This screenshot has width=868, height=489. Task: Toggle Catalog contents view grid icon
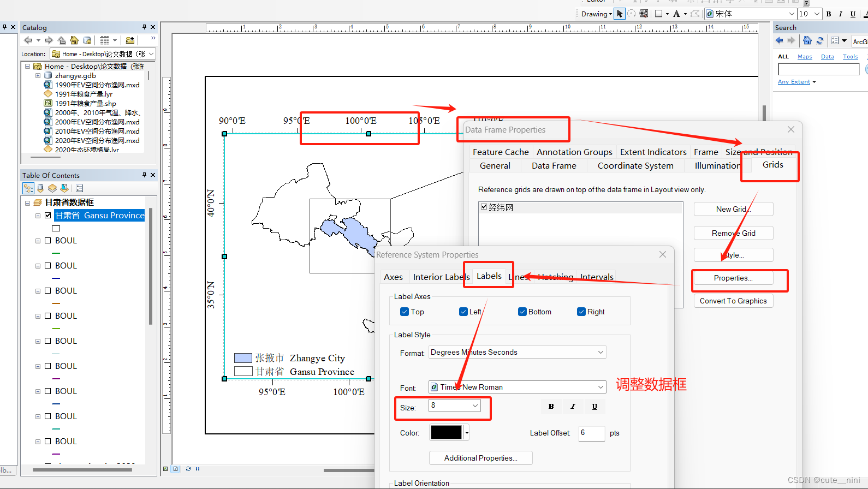pos(104,40)
